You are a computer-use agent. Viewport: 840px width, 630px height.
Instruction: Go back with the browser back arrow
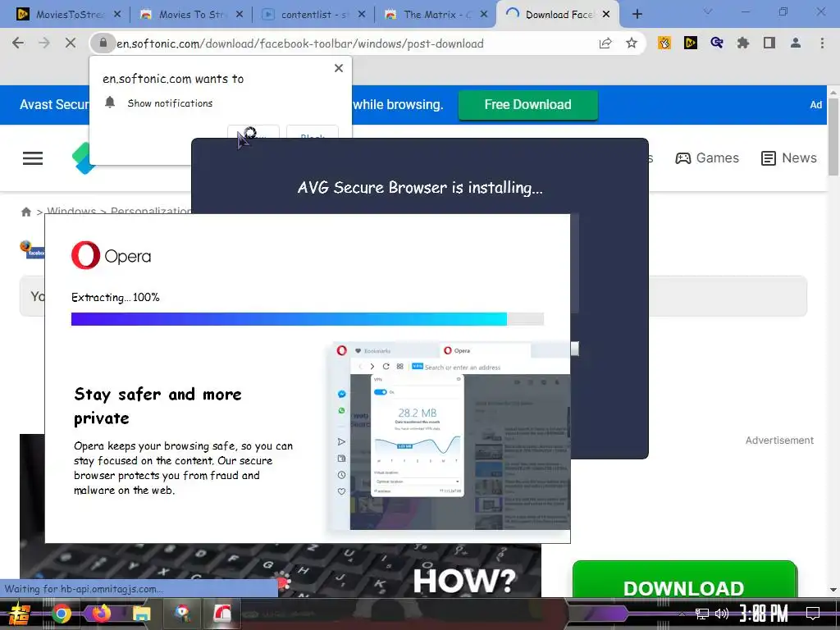pos(18,43)
